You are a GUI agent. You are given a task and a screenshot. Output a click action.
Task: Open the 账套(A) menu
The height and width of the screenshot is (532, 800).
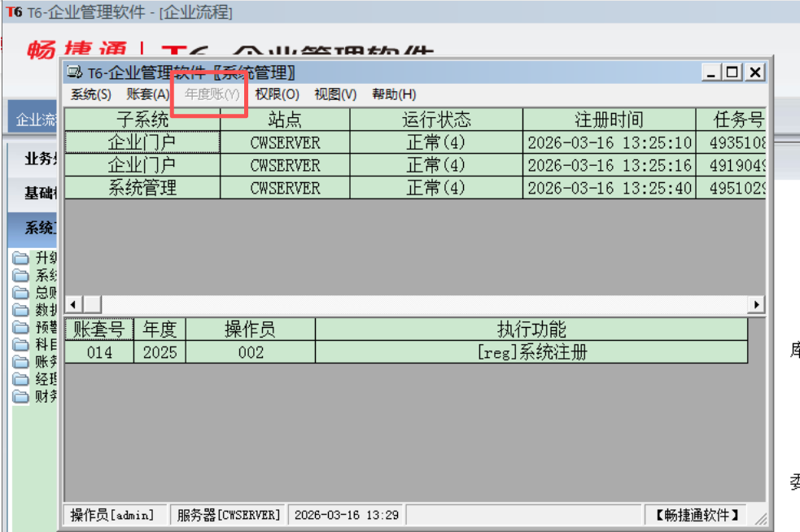(148, 94)
